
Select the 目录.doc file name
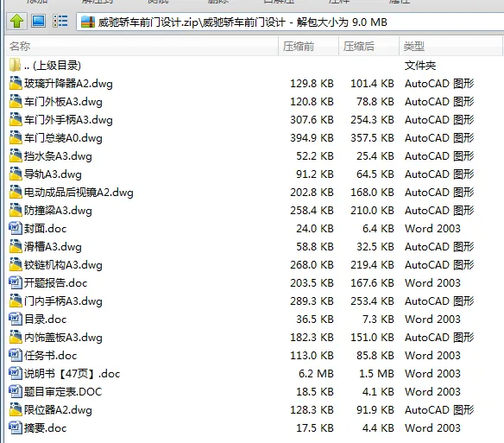46,320
